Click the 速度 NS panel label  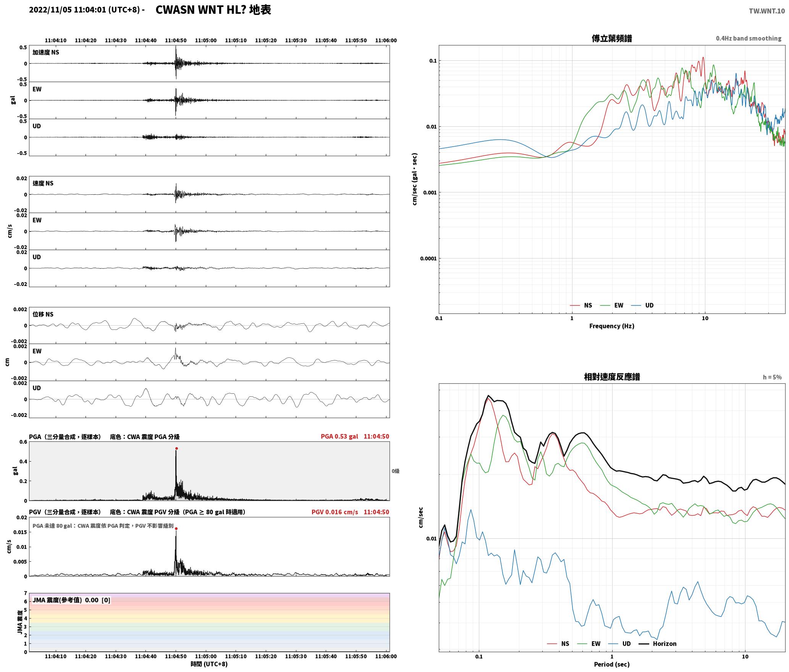click(x=43, y=183)
